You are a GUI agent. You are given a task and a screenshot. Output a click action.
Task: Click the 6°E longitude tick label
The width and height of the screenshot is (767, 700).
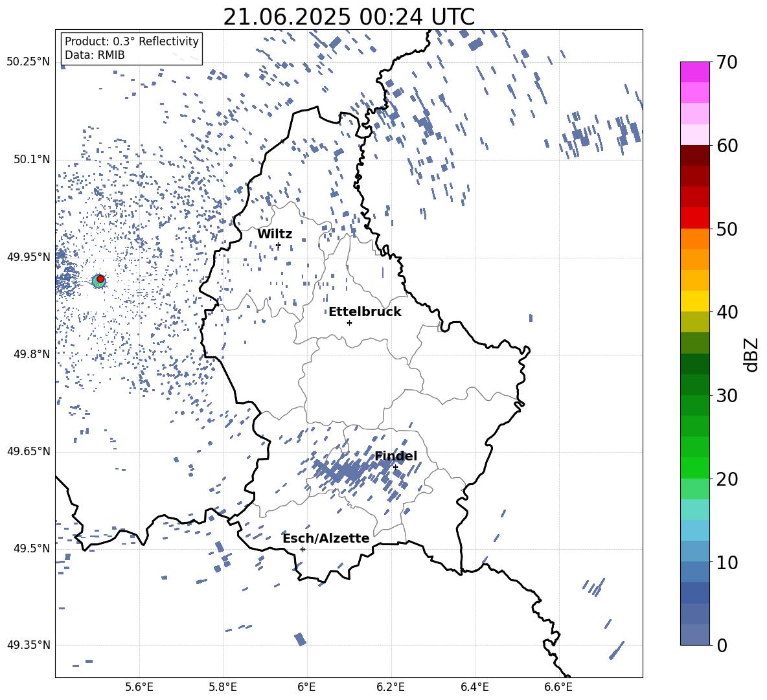click(306, 687)
